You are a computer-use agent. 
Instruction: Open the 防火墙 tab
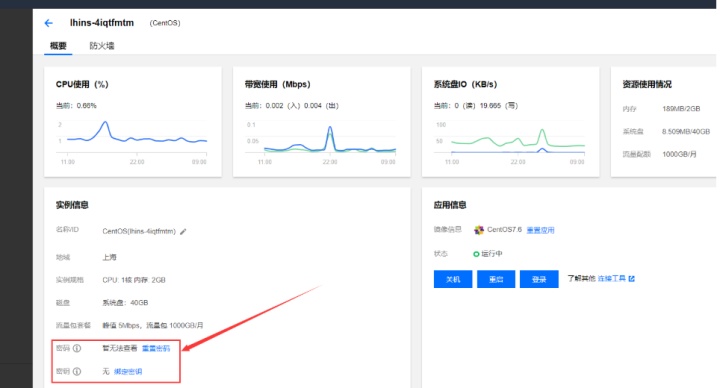click(x=102, y=46)
